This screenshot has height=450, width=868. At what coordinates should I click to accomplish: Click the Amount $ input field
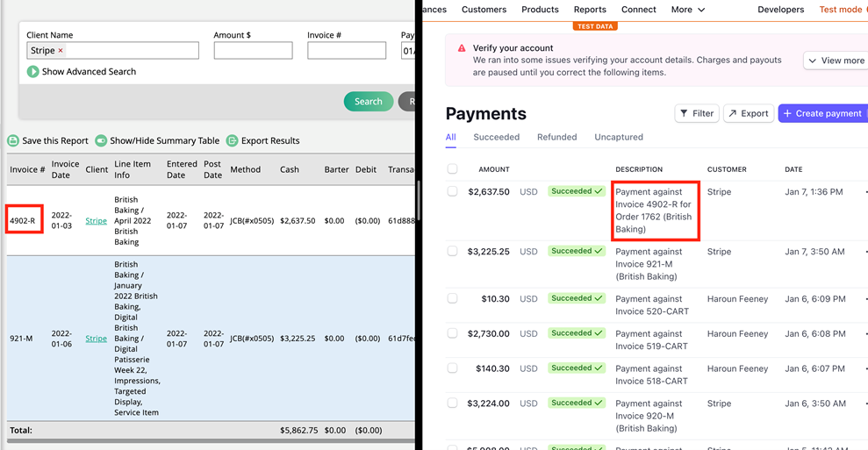coord(253,51)
